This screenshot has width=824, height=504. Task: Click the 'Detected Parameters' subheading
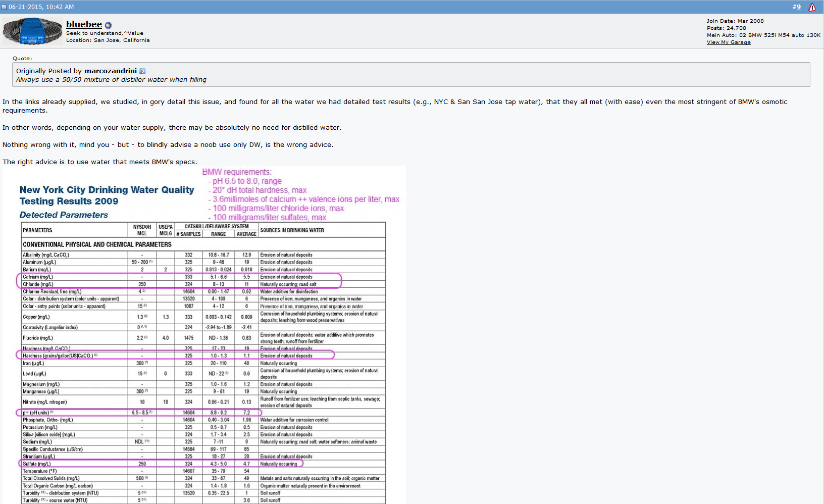[x=64, y=215]
